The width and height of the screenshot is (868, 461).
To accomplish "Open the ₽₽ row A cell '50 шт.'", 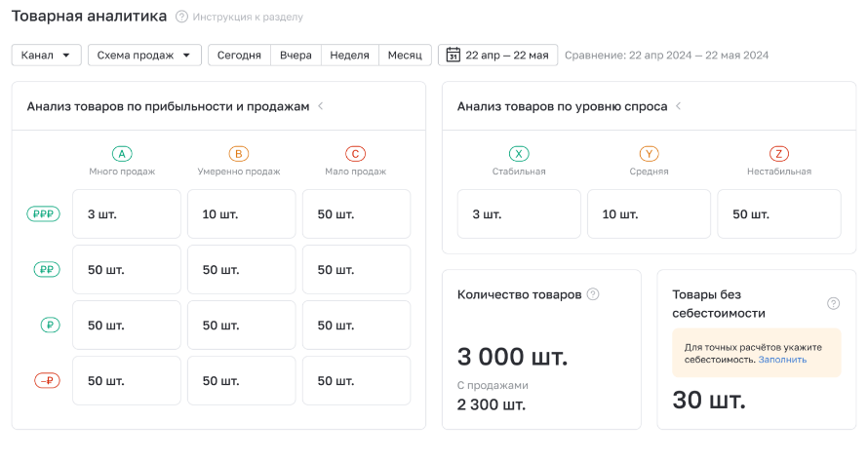I will click(127, 270).
